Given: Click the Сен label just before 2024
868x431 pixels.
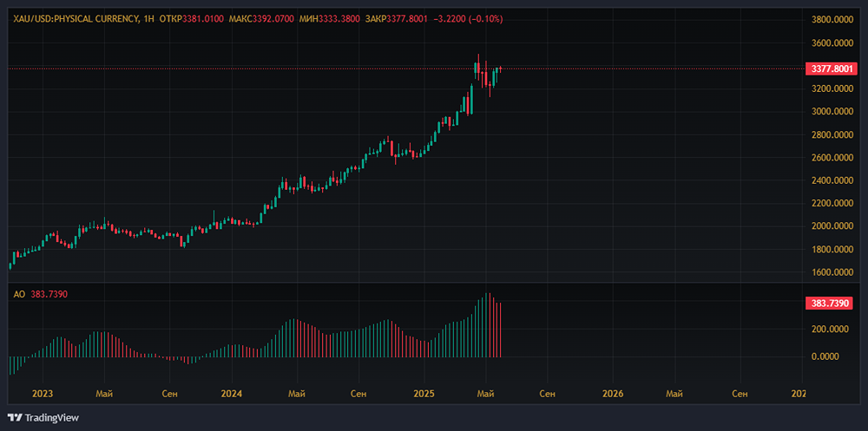Looking at the screenshot, I should 169,394.
